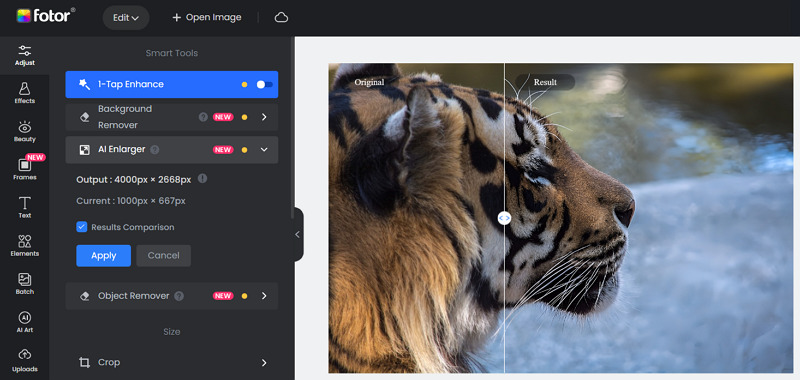Toggle the 1-Tap Enhance switch
Image resolution: width=800 pixels, height=380 pixels.
[264, 85]
